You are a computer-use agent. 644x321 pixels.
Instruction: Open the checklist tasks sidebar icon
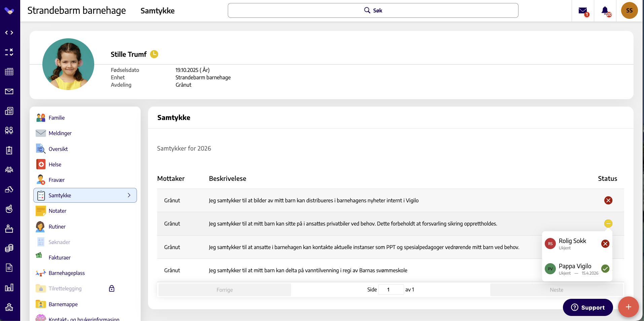(9, 52)
